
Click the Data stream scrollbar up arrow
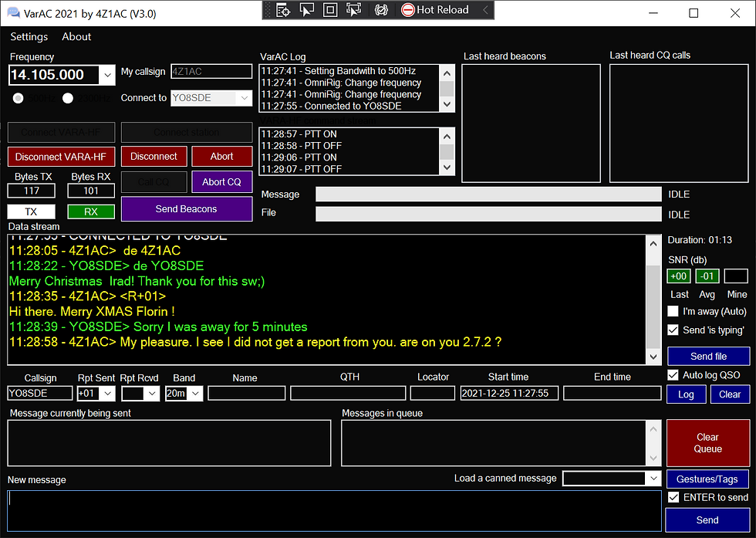coord(653,244)
